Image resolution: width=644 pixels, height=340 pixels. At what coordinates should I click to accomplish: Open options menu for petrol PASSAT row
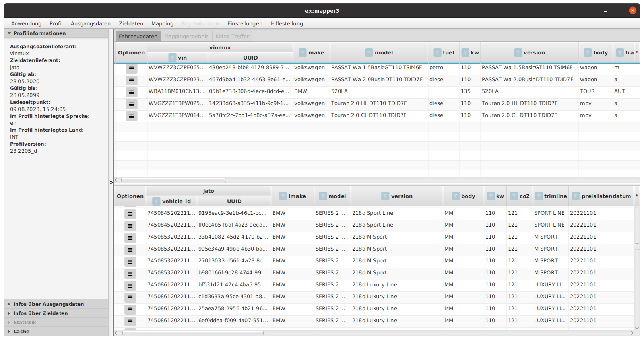(131, 68)
